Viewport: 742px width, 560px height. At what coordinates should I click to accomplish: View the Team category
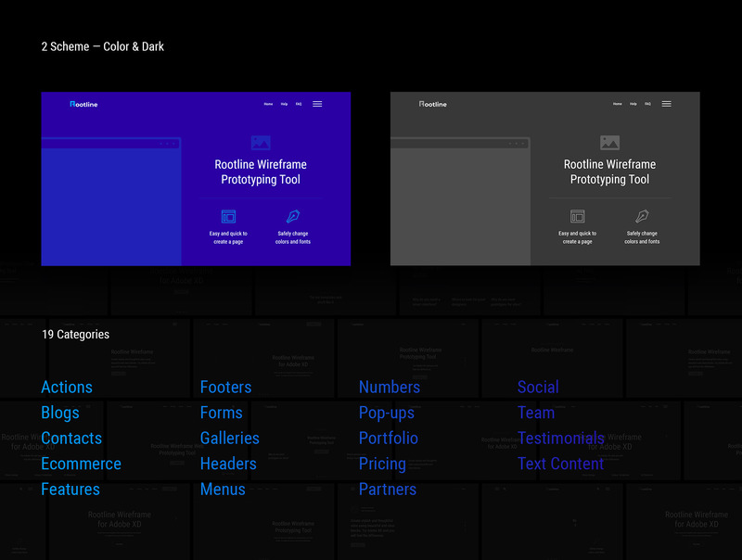point(536,413)
